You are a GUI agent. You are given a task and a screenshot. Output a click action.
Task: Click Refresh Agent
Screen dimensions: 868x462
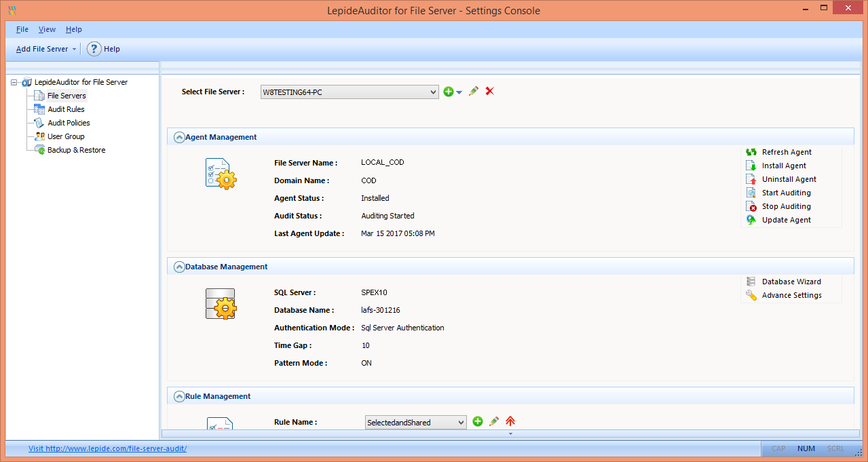coord(787,152)
